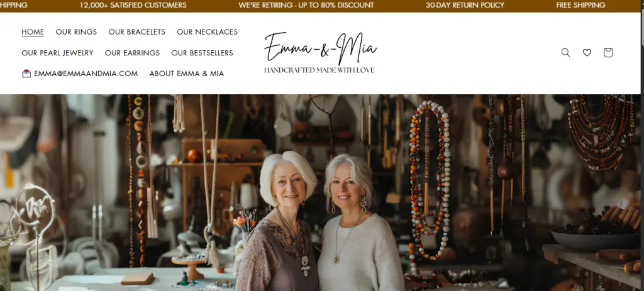The image size is (644, 291).
Task: Open the wishlist heart icon
Action: (587, 53)
